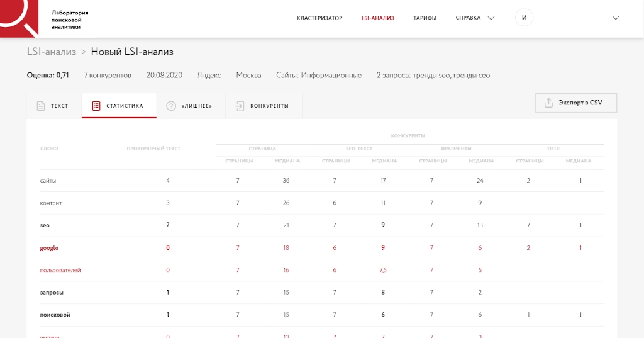This screenshot has width=644, height=338.
Task: Click checked-text value 0 in google row
Action: click(x=167, y=247)
